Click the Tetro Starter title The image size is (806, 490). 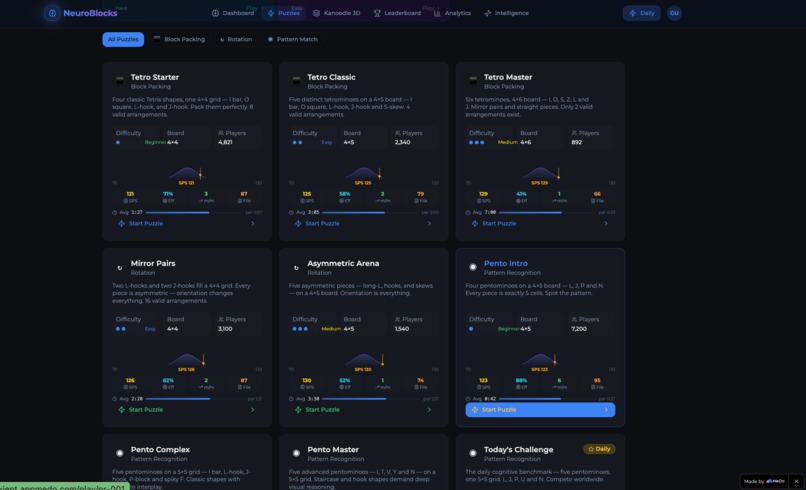[155, 77]
